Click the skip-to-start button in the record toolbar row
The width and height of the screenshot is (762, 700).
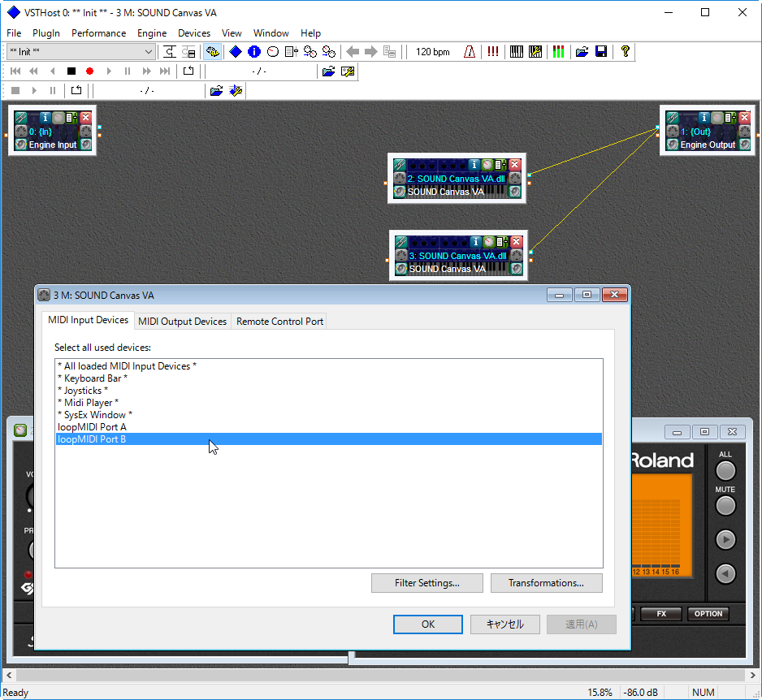(15, 71)
